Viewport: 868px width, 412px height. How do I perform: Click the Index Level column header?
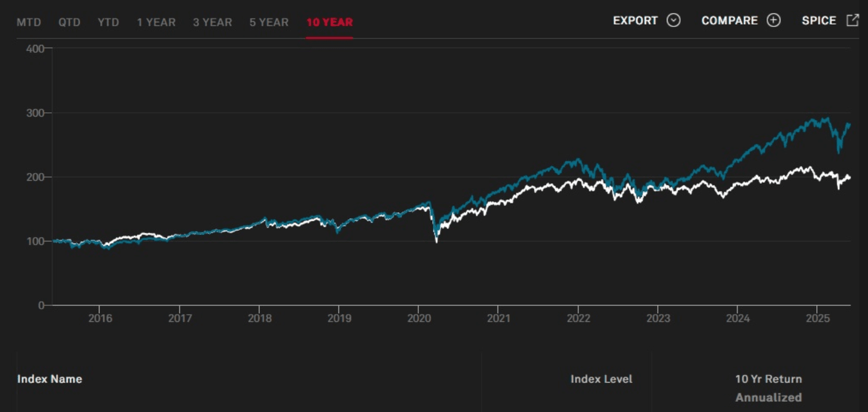pyautogui.click(x=601, y=379)
